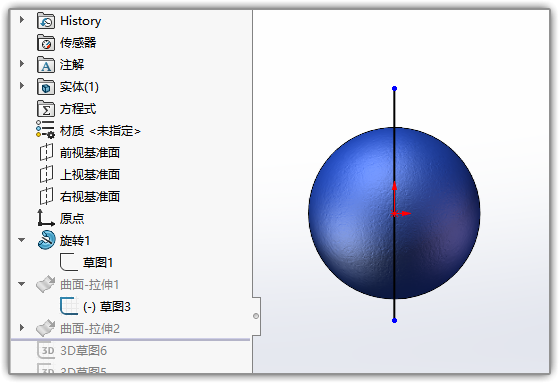Click the 草图1 sketch icon

point(68,262)
